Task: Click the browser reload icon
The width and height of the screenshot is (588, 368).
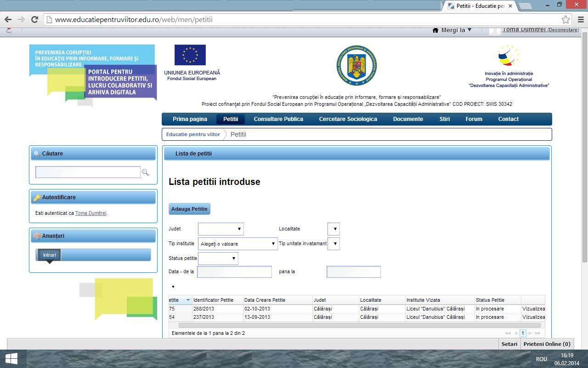Action: 34,19
